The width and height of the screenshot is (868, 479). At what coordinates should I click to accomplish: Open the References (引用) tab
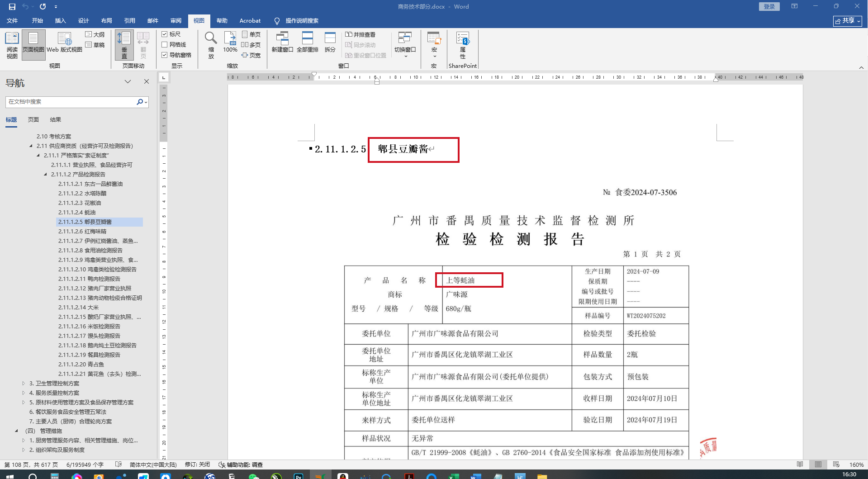[130, 21]
